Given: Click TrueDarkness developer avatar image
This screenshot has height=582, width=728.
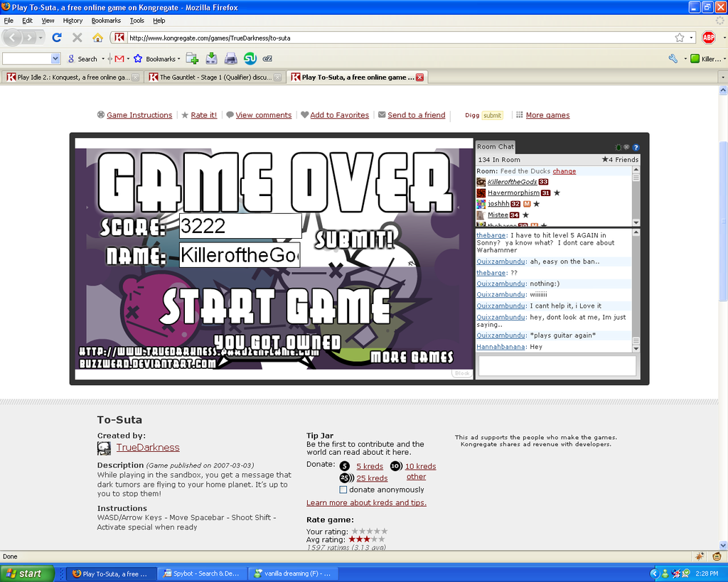Looking at the screenshot, I should (104, 448).
